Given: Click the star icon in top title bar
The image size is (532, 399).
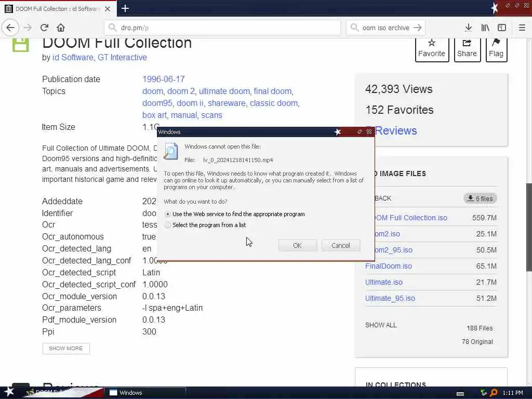Looking at the screenshot, I should tap(494, 8).
